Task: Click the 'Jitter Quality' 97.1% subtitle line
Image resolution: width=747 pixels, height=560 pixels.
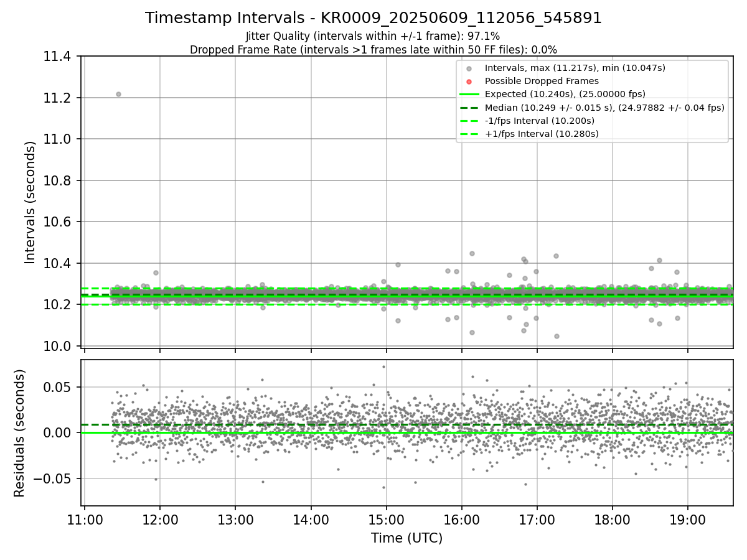Action: click(373, 36)
